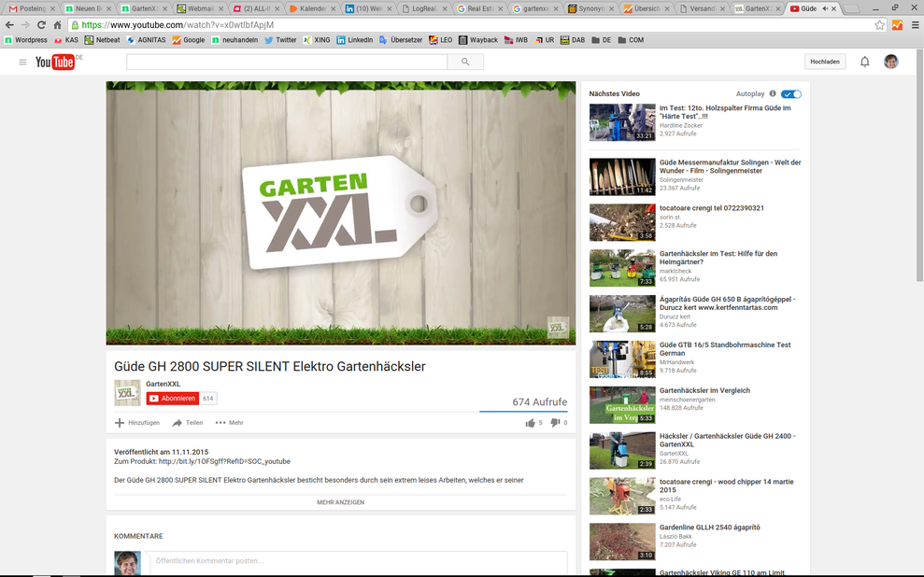Viewport: 924px width, 577px height.
Task: Open the COM bookmarks folder
Action: (631, 40)
